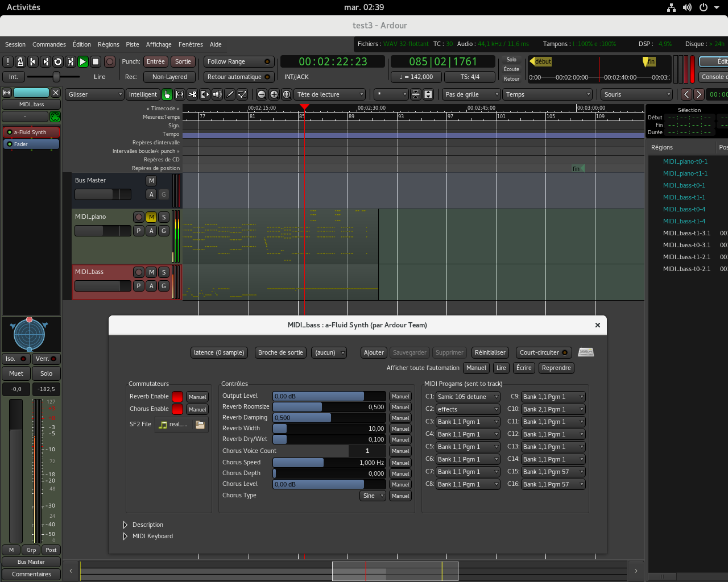This screenshot has width=728, height=582.
Task: Toggle the metronome click icon
Action: [20, 61]
